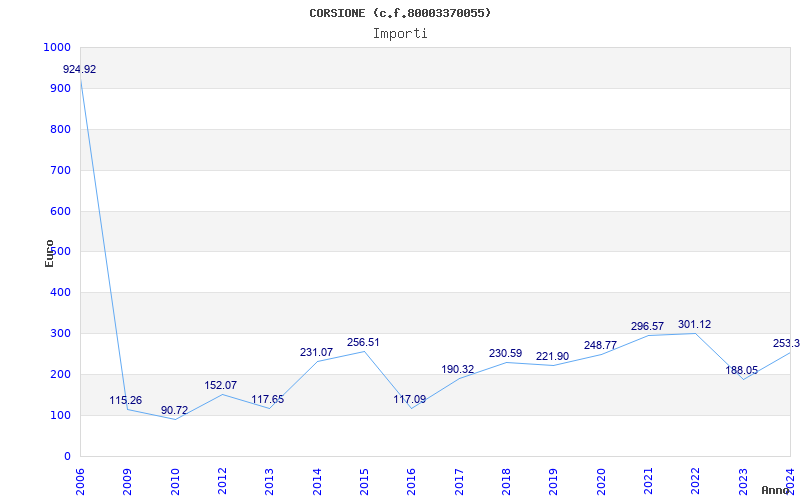This screenshot has height=500, width=800.
Task: Click the 2015 x-axis year label
Action: (364, 482)
